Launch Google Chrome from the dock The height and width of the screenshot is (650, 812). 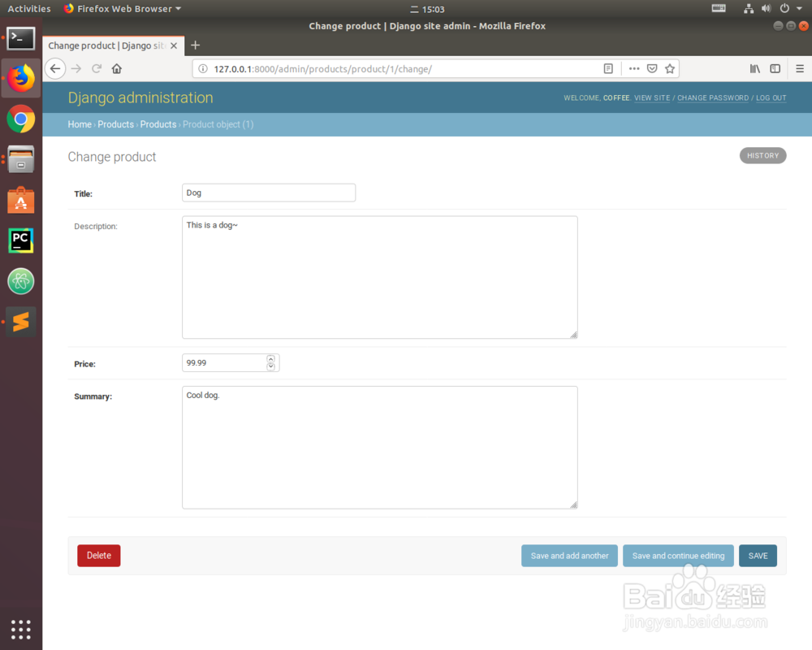[x=21, y=119]
